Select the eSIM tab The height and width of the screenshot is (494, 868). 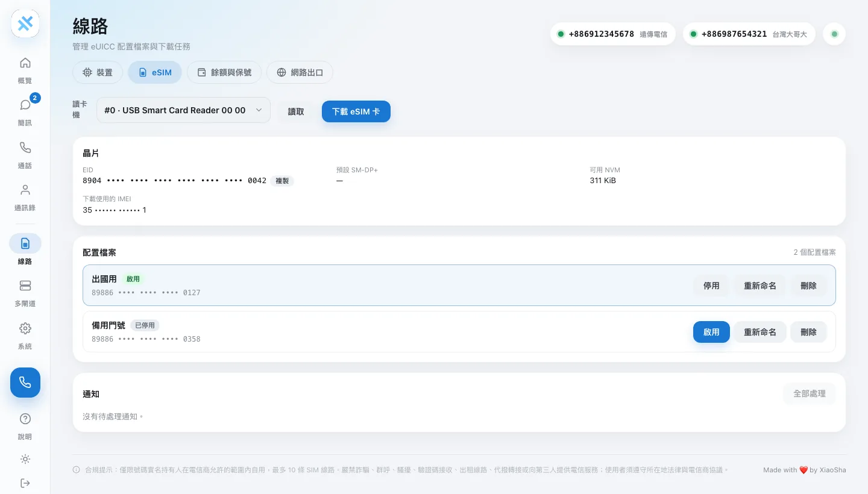[x=155, y=72]
